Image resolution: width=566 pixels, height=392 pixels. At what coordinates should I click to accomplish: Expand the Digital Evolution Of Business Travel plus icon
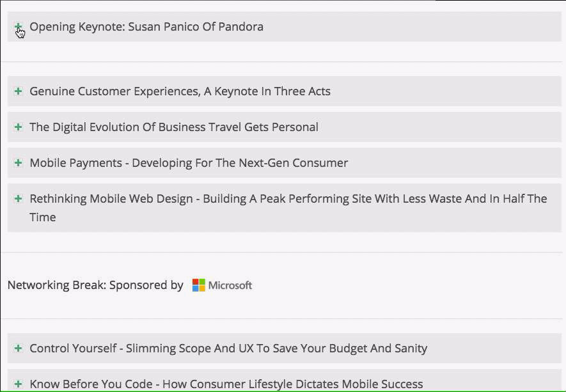click(x=18, y=127)
